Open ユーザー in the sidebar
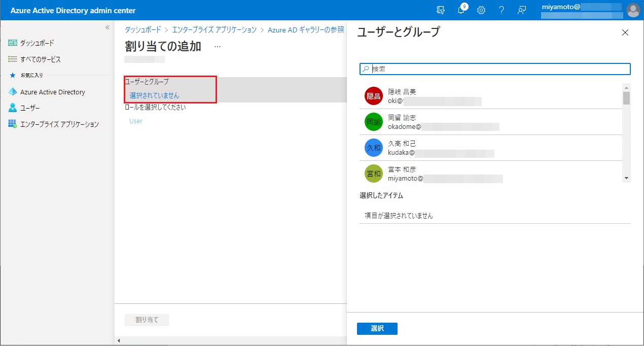Screen dimensions: 644x346 (x=29, y=108)
